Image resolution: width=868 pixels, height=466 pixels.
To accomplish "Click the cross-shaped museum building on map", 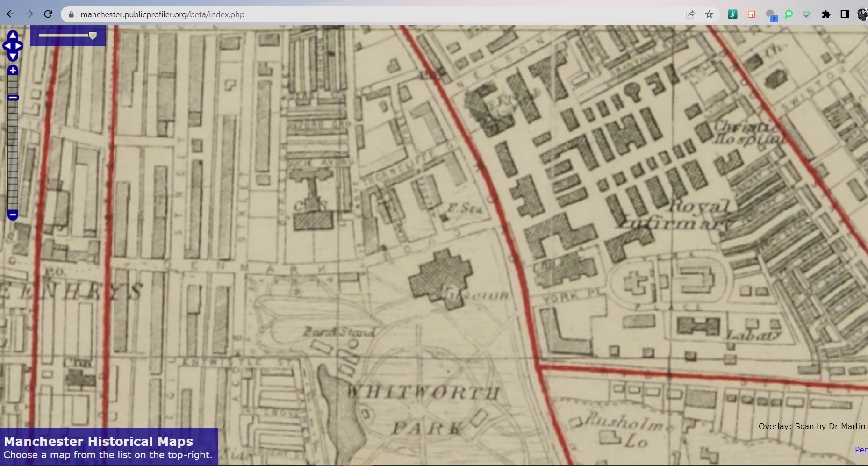I will [440, 279].
